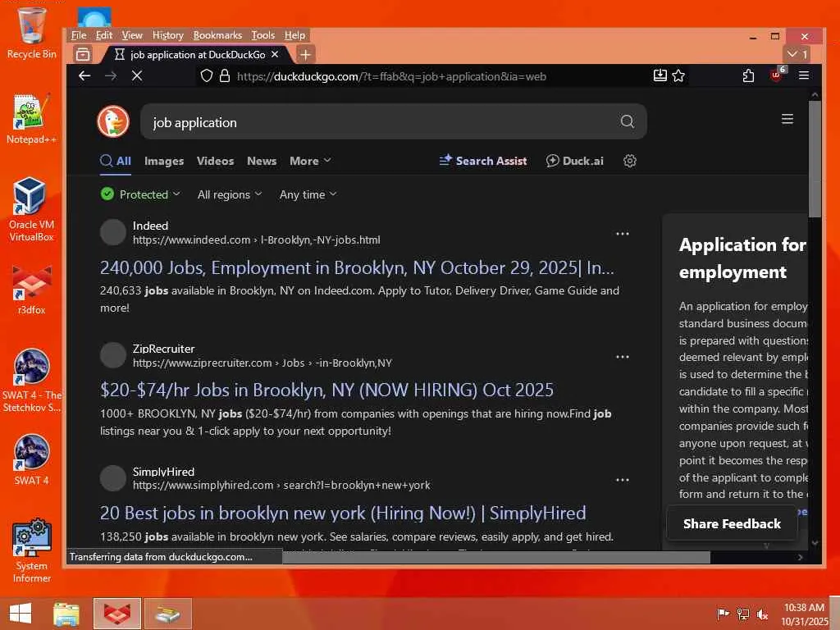Screen dimensions: 840x630
Task: Open search settings gear icon
Action: click(630, 161)
